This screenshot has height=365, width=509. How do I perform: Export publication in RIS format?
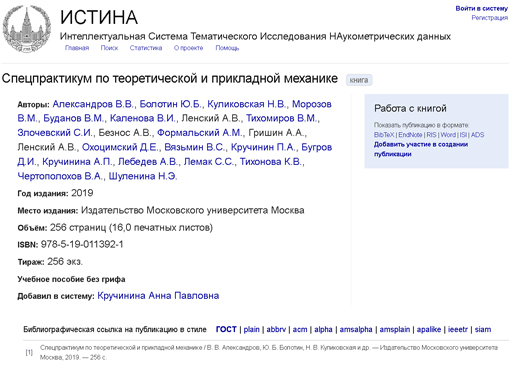pyautogui.click(x=431, y=135)
